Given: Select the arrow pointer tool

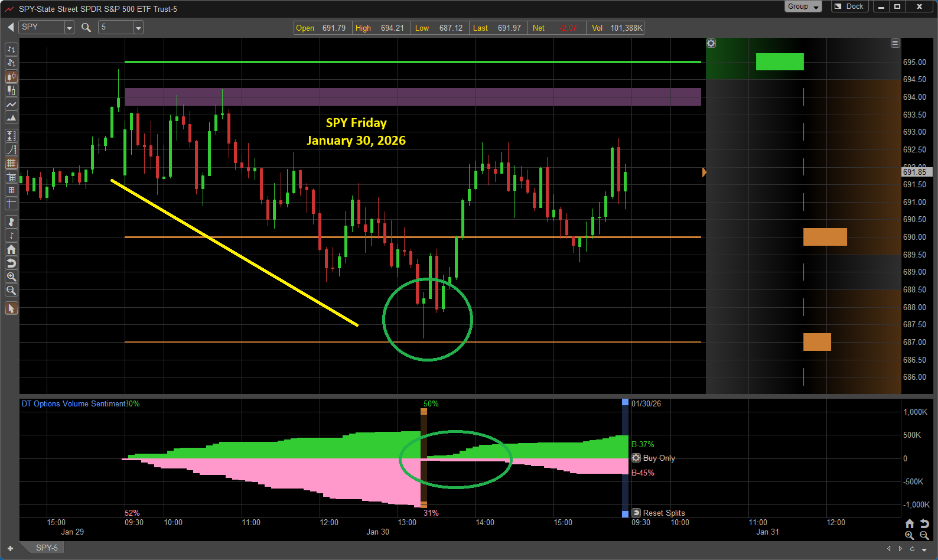Looking at the screenshot, I should 11,308.
